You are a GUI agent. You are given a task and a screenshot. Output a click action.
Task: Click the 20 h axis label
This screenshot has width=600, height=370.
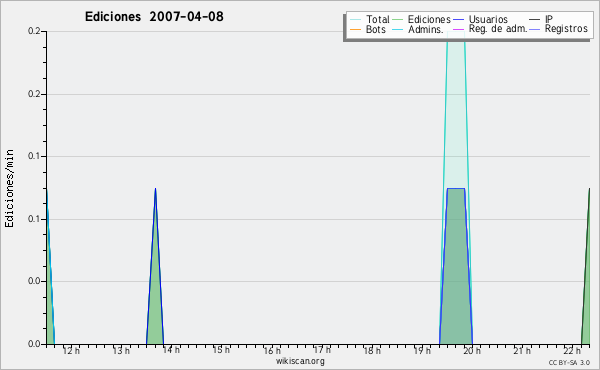472,350
